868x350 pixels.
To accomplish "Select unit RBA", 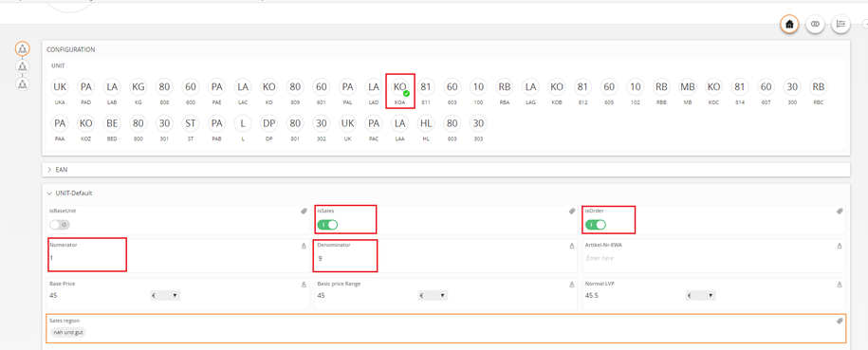I will 505,87.
